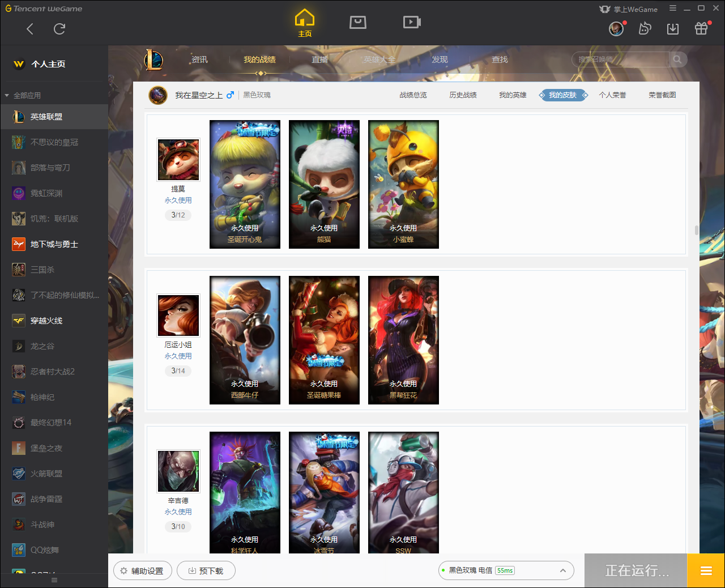Image resolution: width=725 pixels, height=588 pixels.
Task: Select 了不起的修仙模拟 in game list
Action: pyautogui.click(x=54, y=295)
